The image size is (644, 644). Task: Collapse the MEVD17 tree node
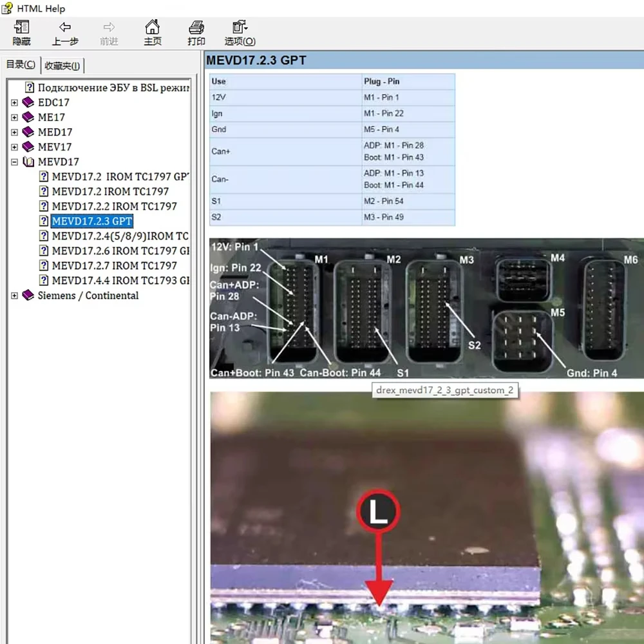pos(14,162)
